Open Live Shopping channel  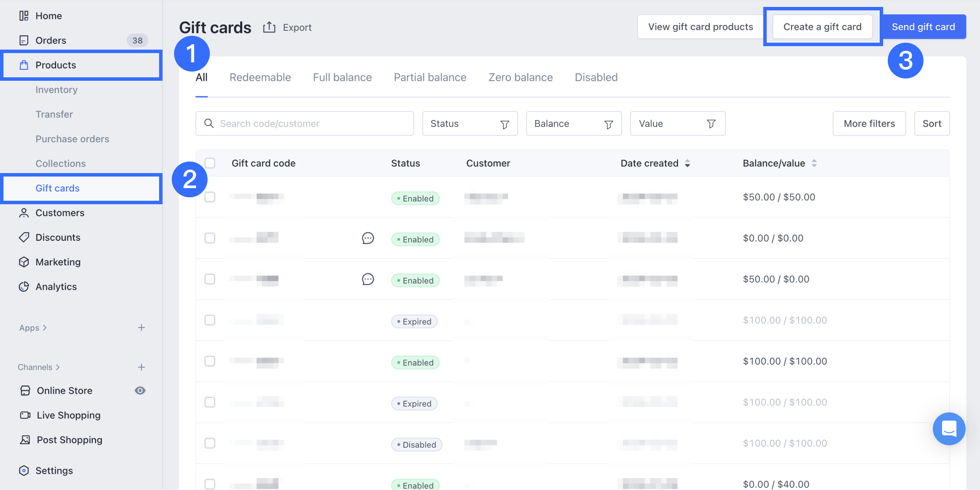pos(68,415)
